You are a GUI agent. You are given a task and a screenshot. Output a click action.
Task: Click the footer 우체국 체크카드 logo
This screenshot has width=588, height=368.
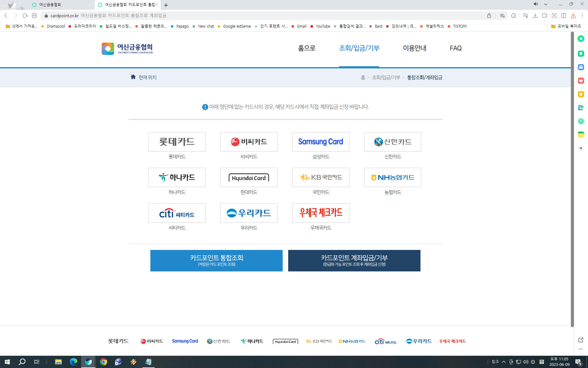452,341
